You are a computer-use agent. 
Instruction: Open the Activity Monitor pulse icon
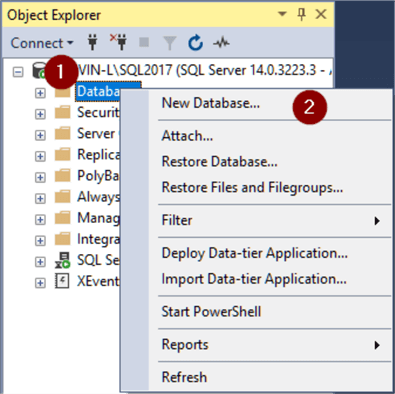221,43
